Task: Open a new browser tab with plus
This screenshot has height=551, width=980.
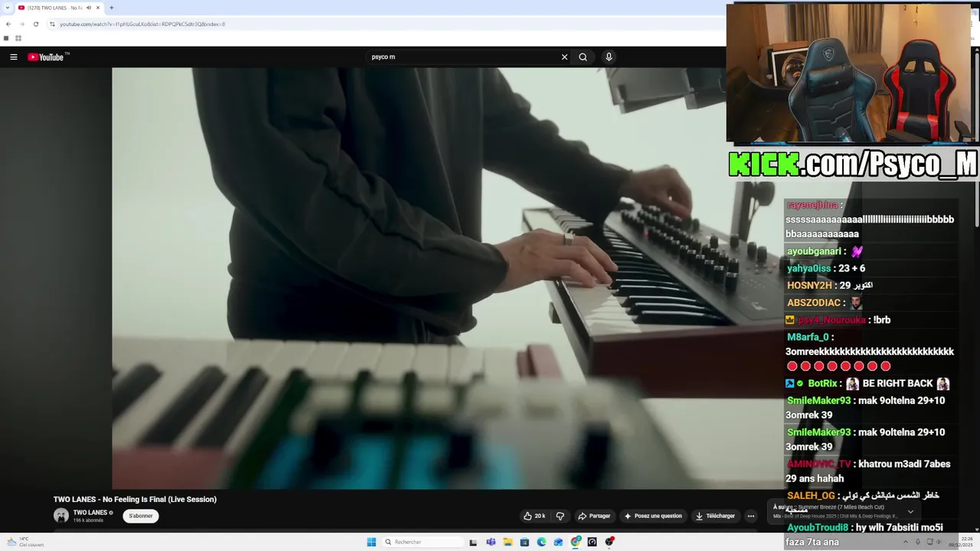Action: pos(111,8)
